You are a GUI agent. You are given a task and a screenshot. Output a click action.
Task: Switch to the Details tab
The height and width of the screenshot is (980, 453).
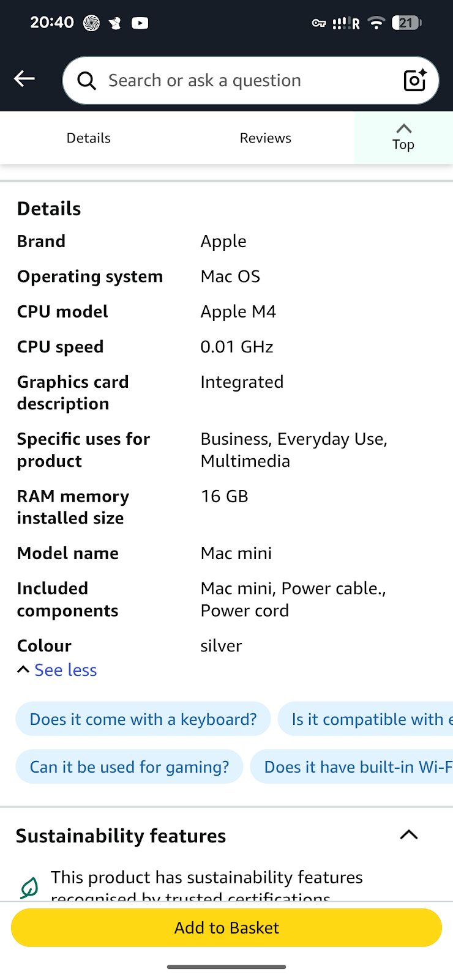[x=89, y=138]
